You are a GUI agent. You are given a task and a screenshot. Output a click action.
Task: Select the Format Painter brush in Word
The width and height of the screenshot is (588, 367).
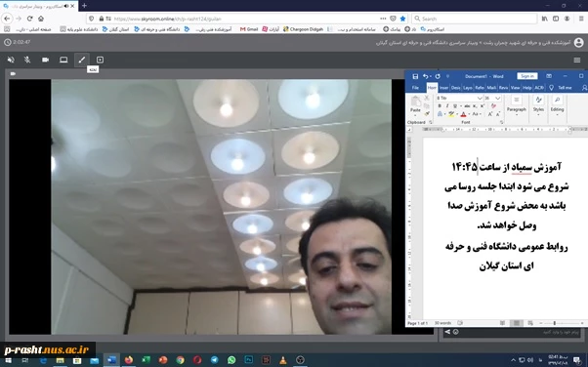click(x=427, y=113)
